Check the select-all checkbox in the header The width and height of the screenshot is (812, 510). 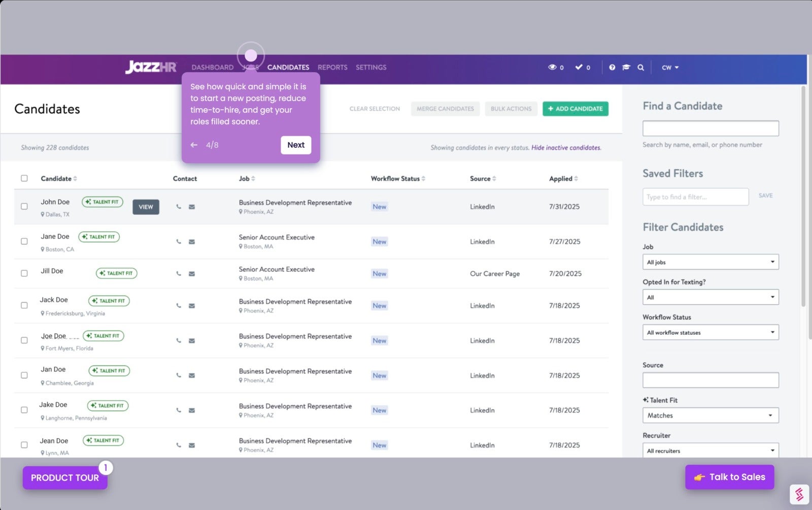click(24, 178)
